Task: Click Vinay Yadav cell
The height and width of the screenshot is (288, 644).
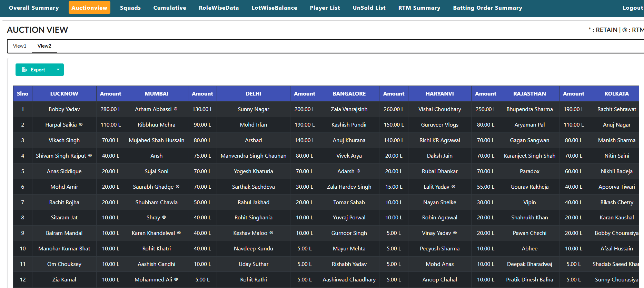Action: [x=440, y=233]
